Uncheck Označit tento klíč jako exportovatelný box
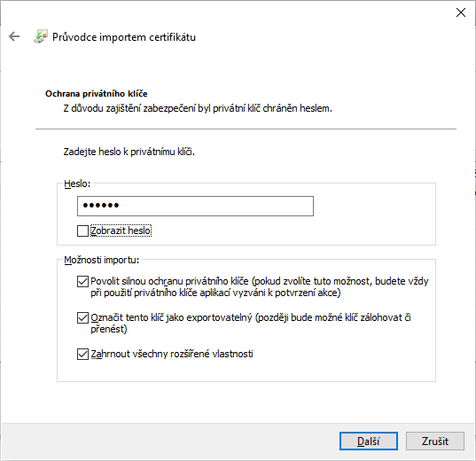This screenshot has height=461, width=476. pyautogui.click(x=82, y=317)
